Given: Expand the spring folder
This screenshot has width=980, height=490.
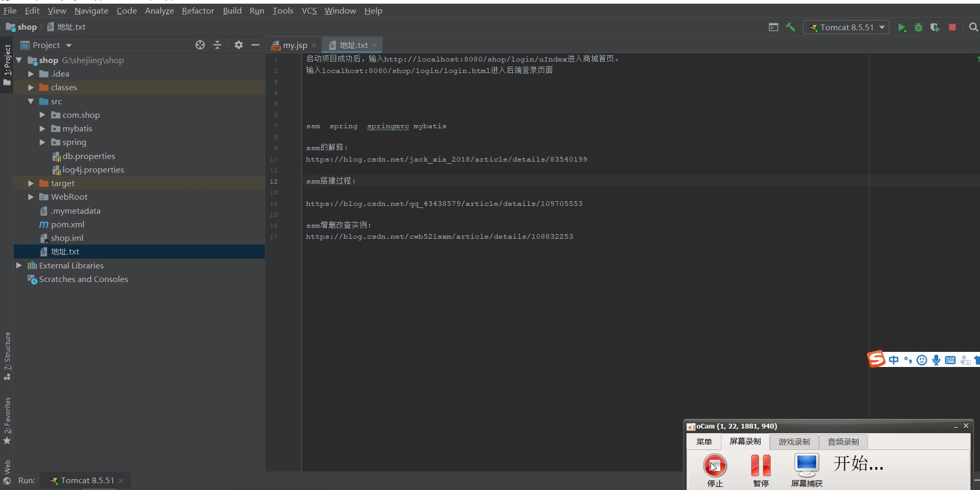Looking at the screenshot, I should [42, 142].
